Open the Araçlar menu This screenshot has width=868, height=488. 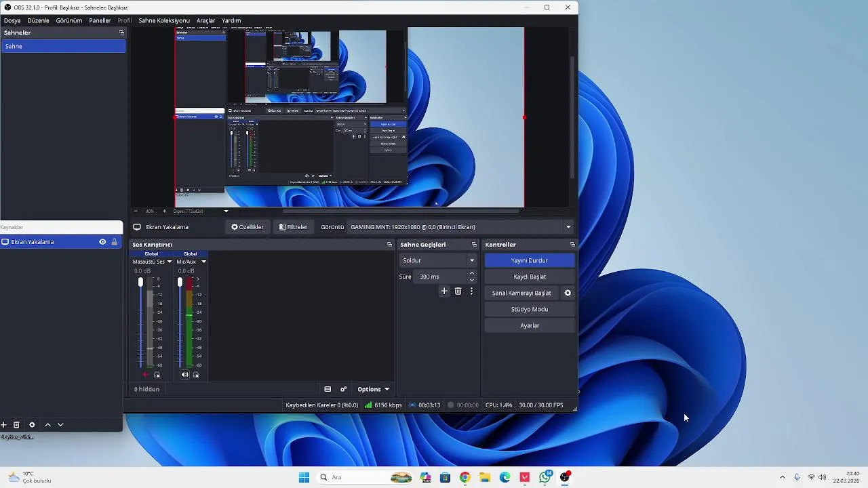pyautogui.click(x=205, y=20)
